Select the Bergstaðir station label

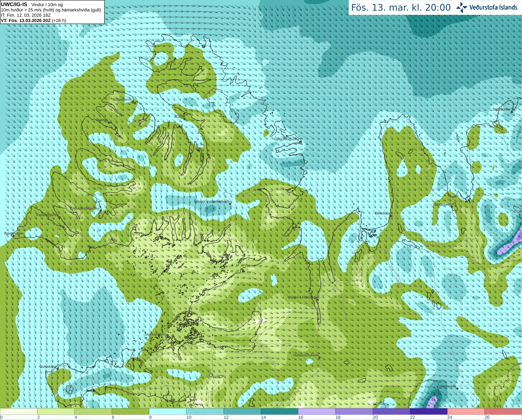[442, 204]
